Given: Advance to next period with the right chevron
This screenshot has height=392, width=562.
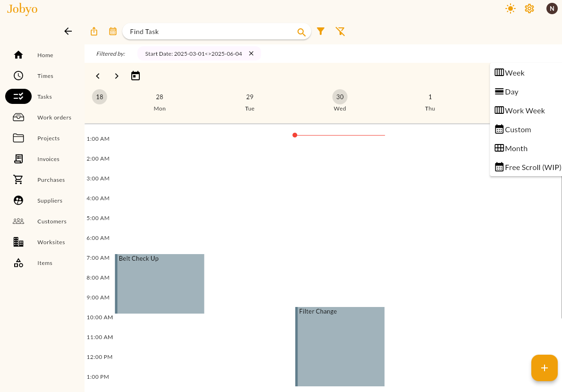Looking at the screenshot, I should coord(117,76).
